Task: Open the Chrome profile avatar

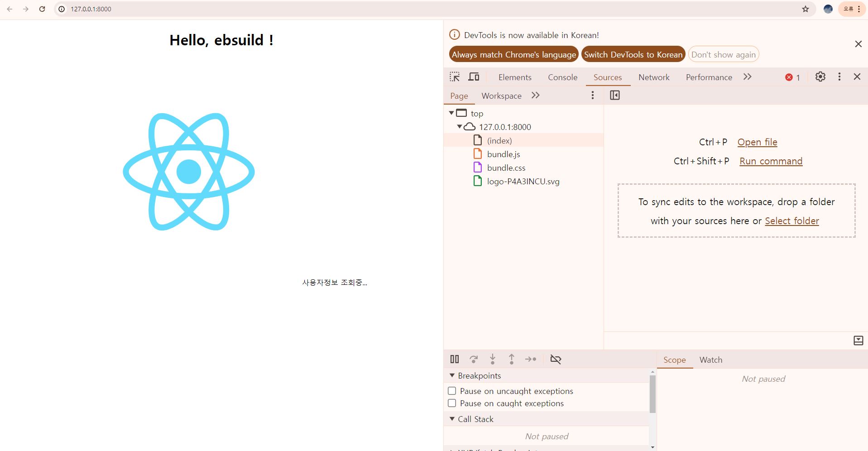Action: 828,9
